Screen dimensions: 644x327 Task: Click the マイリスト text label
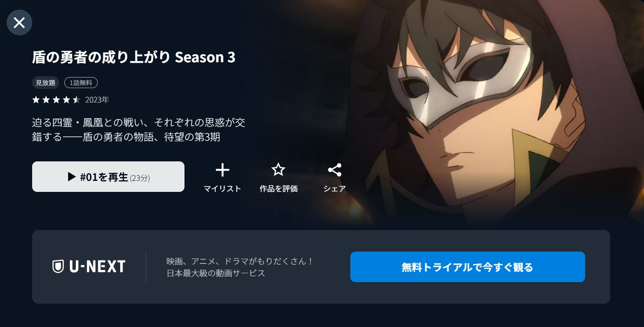point(222,189)
